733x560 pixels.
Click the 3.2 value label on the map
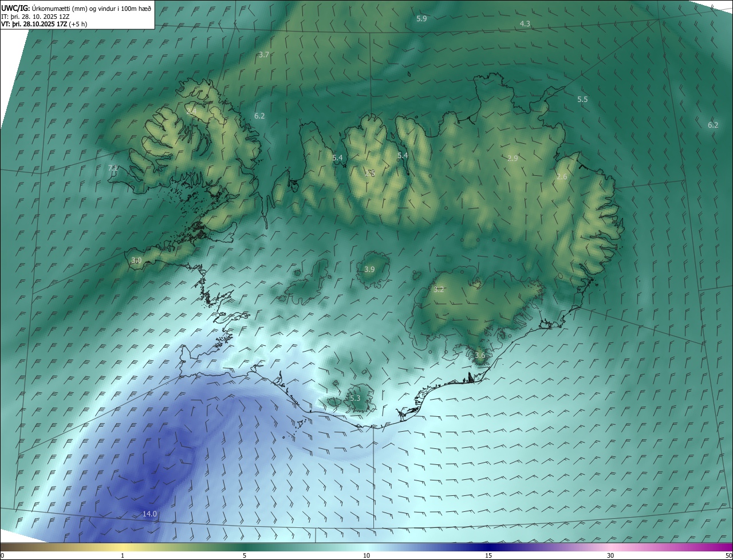(439, 290)
